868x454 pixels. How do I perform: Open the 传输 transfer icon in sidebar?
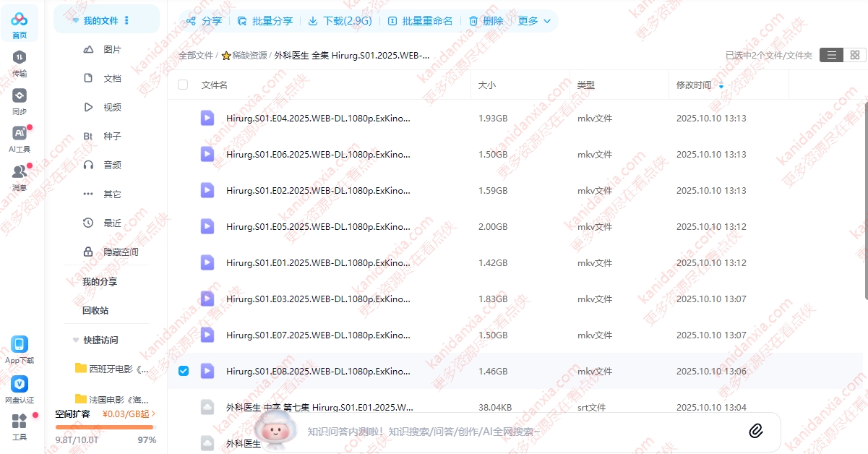(x=20, y=58)
